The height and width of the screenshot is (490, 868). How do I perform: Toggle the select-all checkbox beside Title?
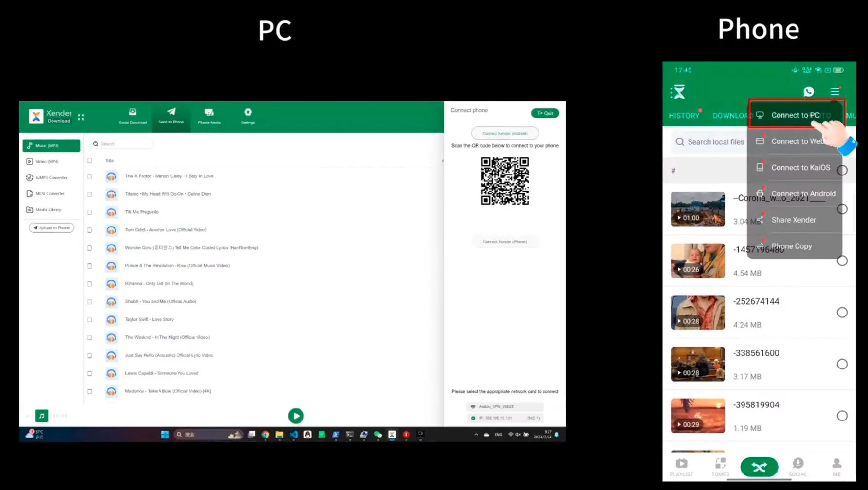[x=89, y=161]
